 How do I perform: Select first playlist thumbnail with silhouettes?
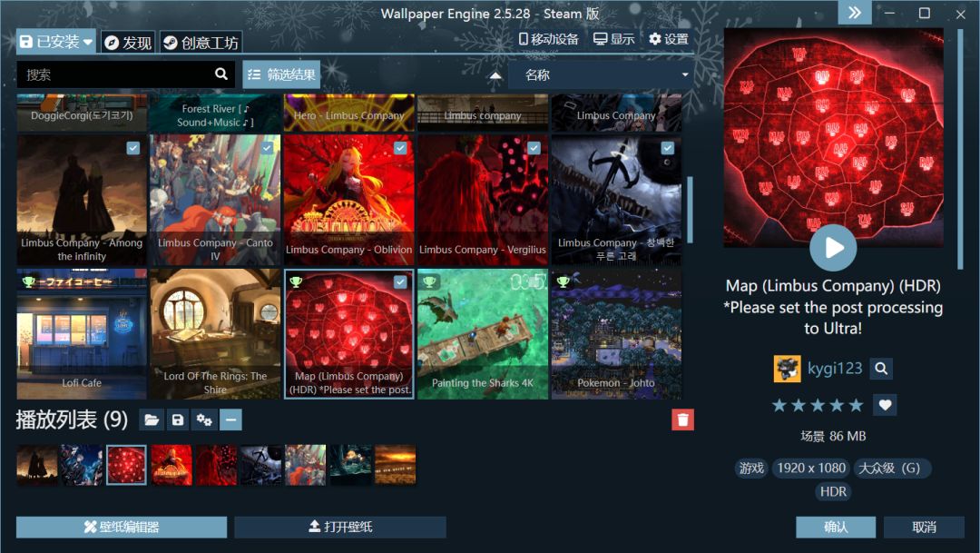(37, 465)
